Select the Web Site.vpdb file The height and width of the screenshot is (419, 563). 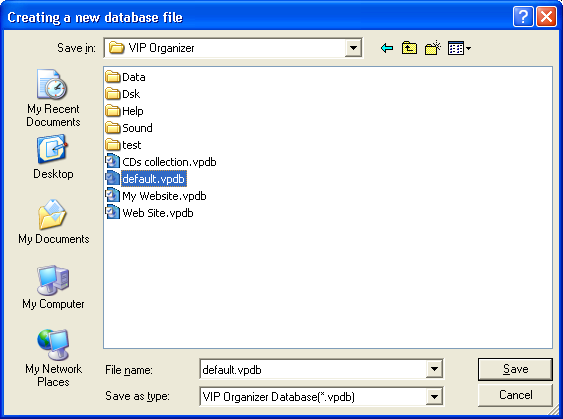click(x=150, y=213)
